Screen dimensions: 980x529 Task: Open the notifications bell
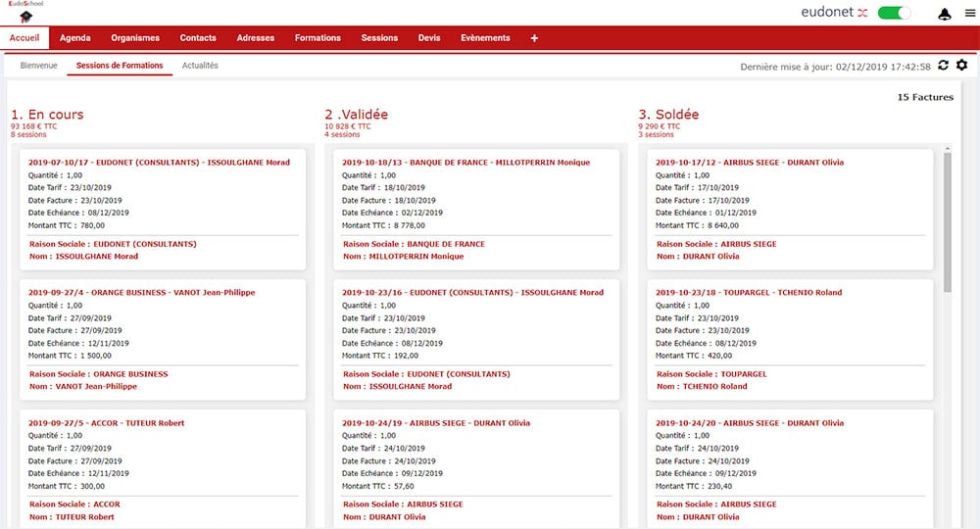click(945, 14)
